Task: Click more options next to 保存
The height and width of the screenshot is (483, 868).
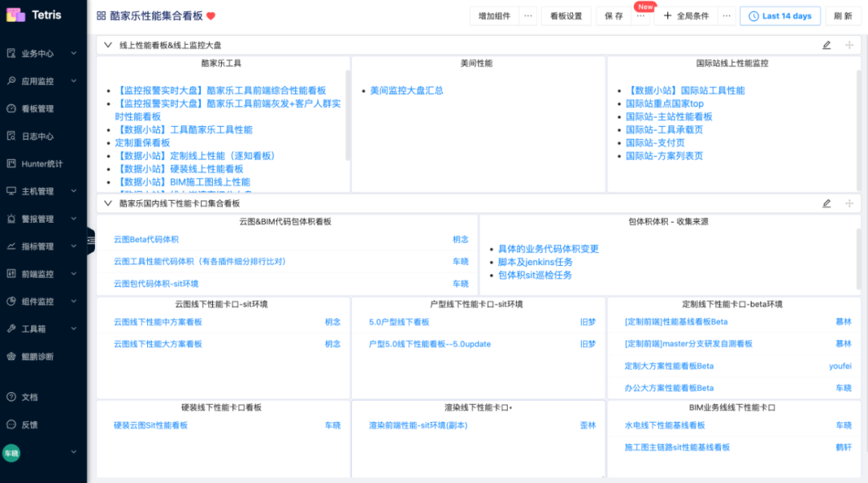Action: click(x=641, y=16)
